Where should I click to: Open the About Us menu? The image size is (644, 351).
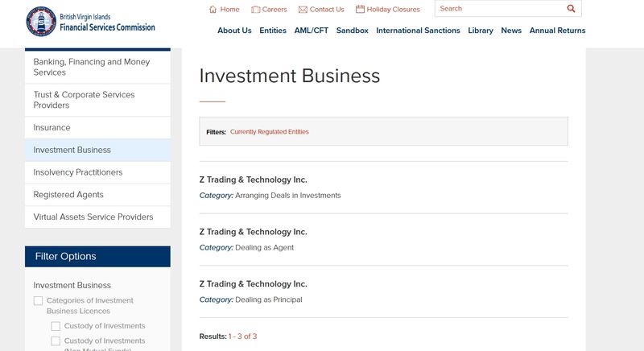[234, 31]
